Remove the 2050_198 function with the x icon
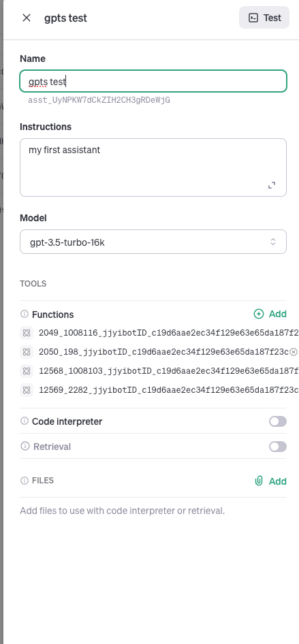Viewport: 299px width, 644px height. [x=294, y=352]
